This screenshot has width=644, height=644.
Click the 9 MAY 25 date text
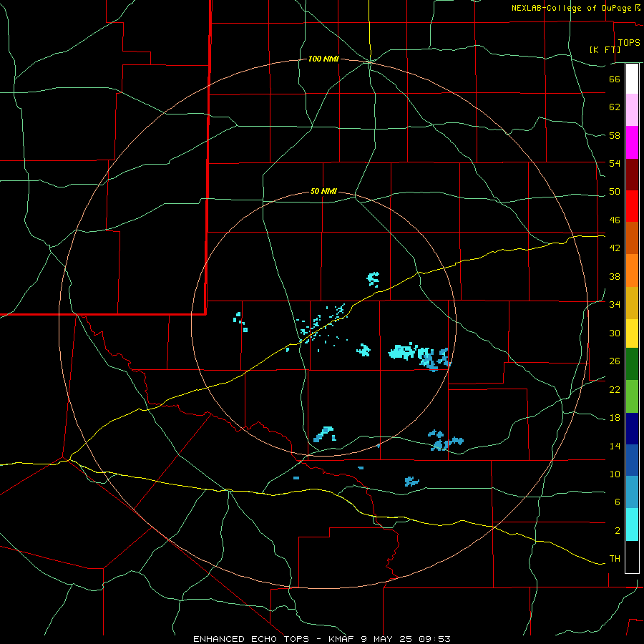tap(388, 639)
